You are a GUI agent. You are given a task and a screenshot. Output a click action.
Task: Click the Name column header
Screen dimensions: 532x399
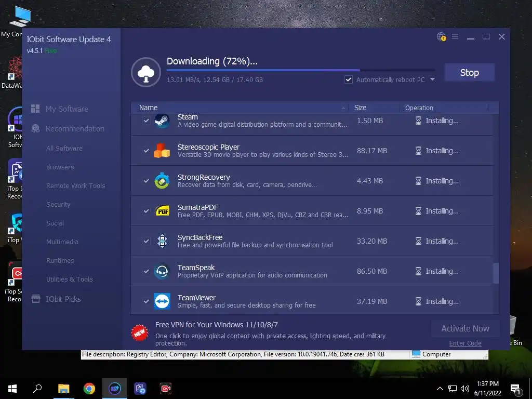(148, 108)
